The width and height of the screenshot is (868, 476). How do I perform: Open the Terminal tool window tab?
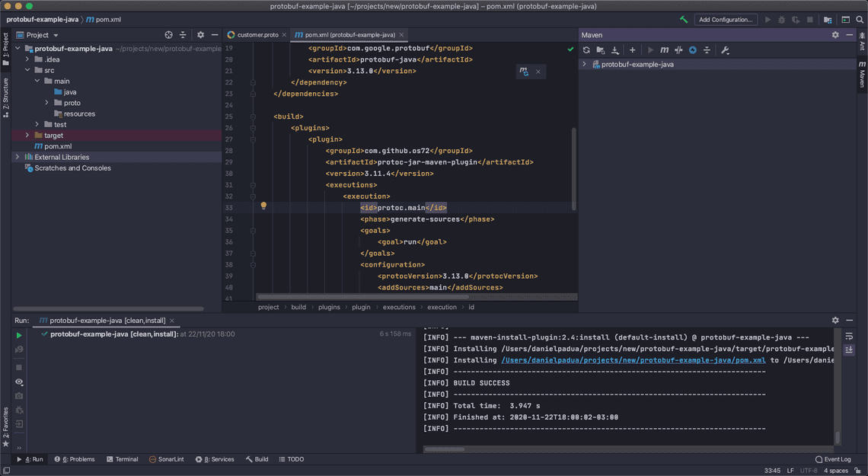coord(122,459)
